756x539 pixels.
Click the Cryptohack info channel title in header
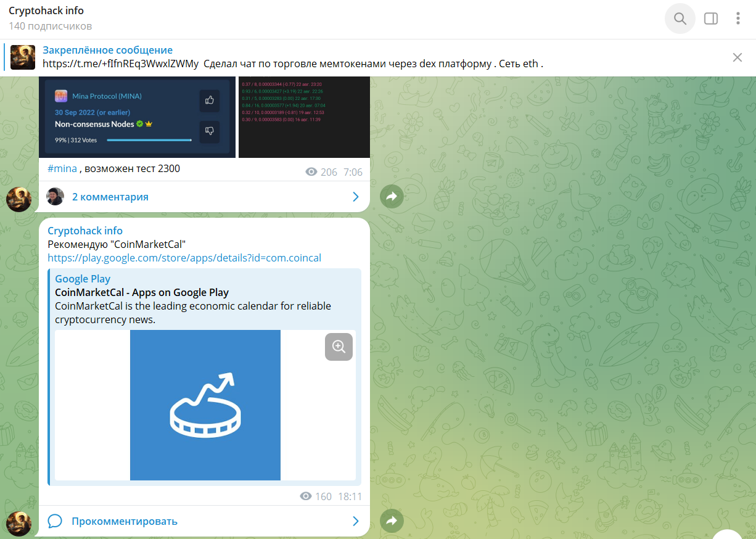(46, 10)
